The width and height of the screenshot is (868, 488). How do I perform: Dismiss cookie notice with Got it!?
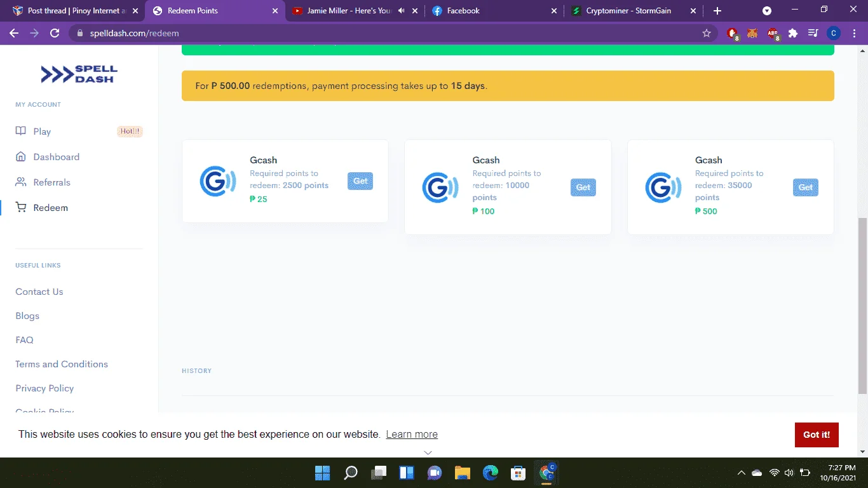817,435
